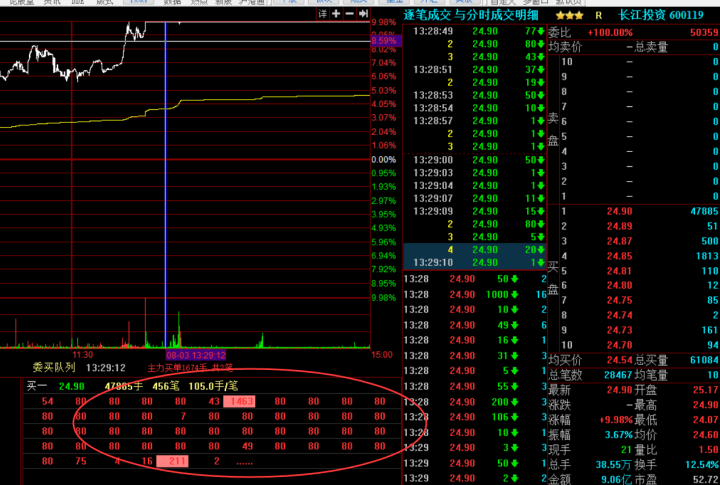Select the buy level 4 row at 24.85
The image size is (720, 485).
(x=632, y=256)
